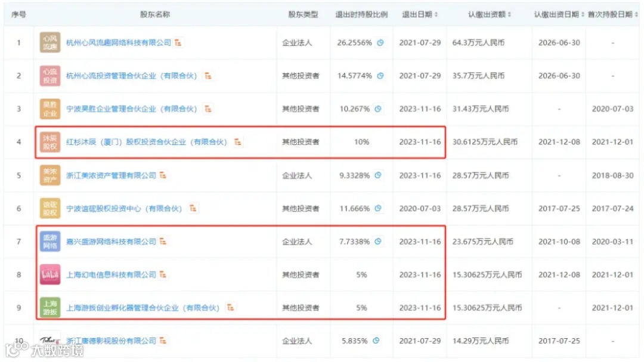This screenshot has height=362, width=644.
Task: Show shareholding history icon next to 5.835%
Action: click(376, 341)
